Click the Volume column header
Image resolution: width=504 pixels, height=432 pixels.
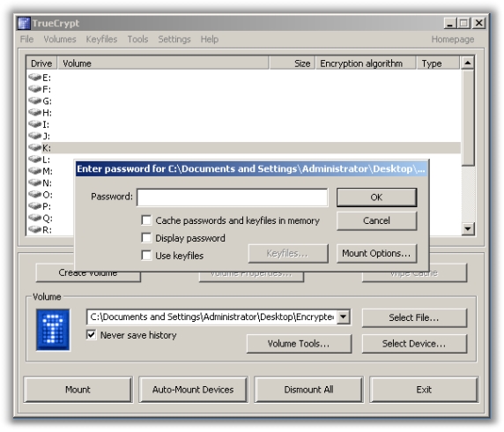point(163,63)
